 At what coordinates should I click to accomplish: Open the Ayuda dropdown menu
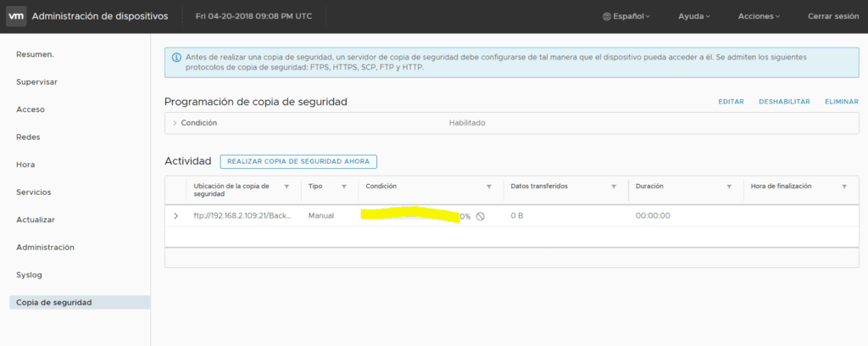(x=694, y=16)
